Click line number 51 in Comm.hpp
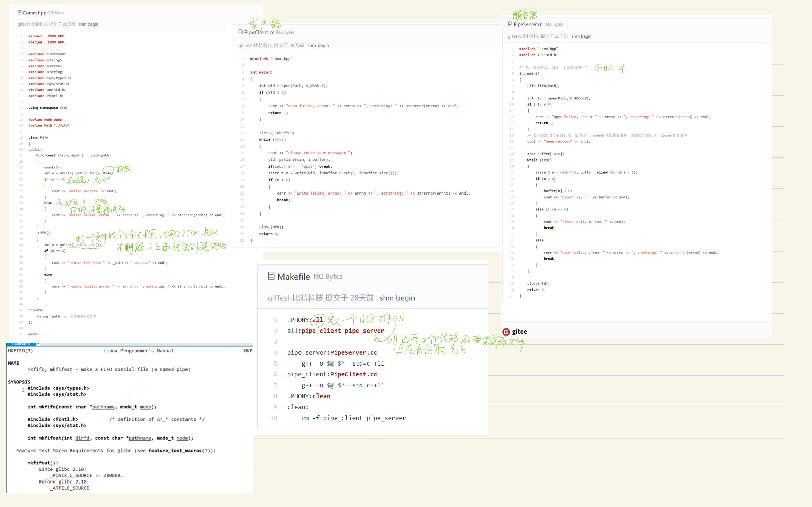 click(21, 334)
